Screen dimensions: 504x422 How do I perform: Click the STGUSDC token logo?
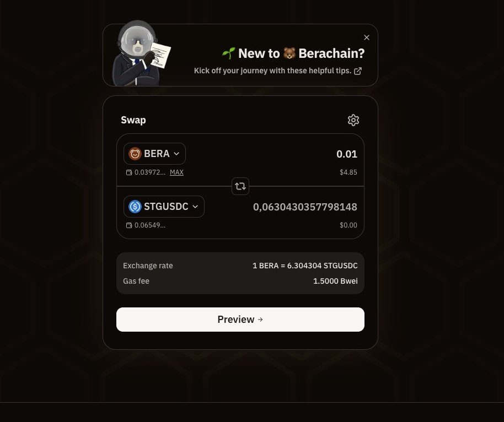click(135, 207)
